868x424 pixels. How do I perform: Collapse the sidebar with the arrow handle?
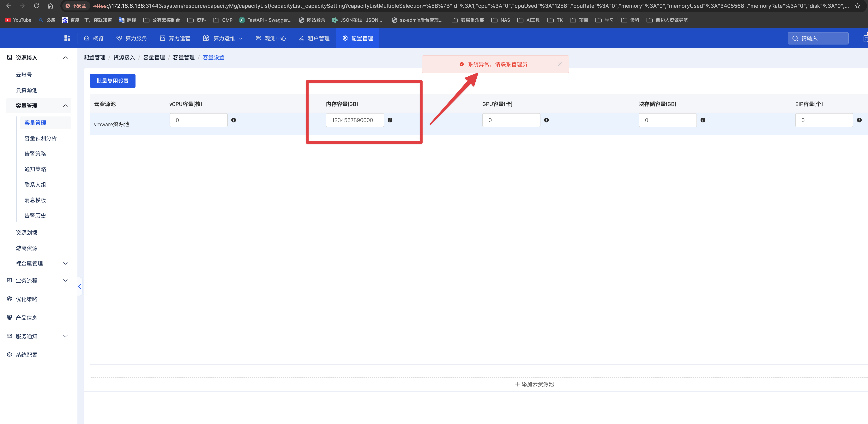tap(80, 287)
